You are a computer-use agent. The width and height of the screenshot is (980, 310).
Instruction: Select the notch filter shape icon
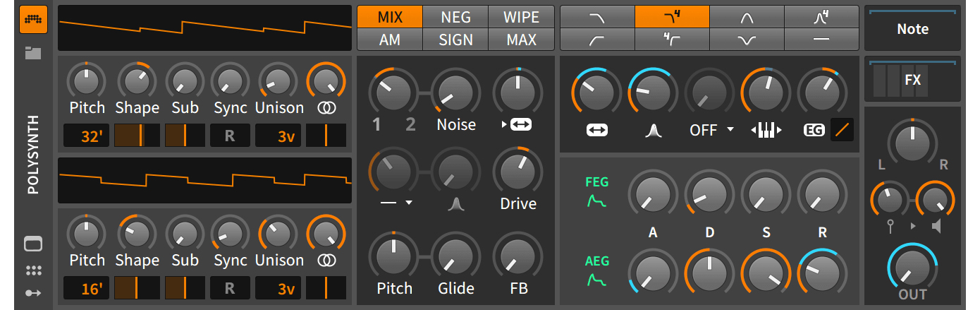(x=746, y=40)
